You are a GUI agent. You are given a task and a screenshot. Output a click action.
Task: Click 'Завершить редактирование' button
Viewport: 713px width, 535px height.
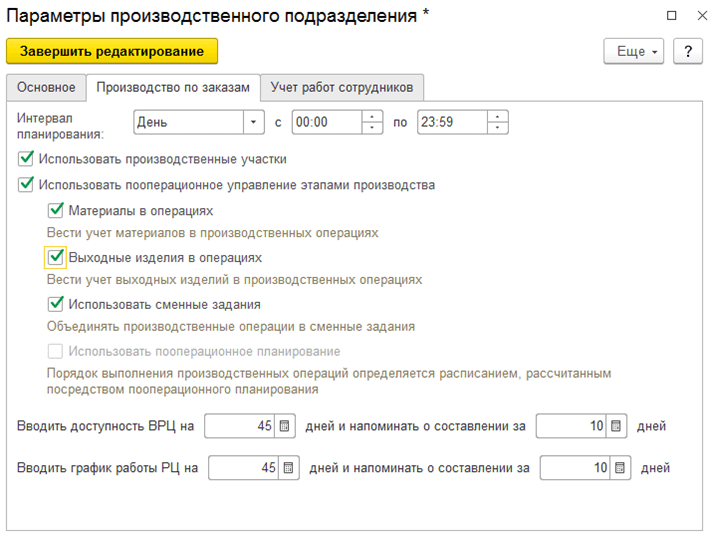pos(112,51)
